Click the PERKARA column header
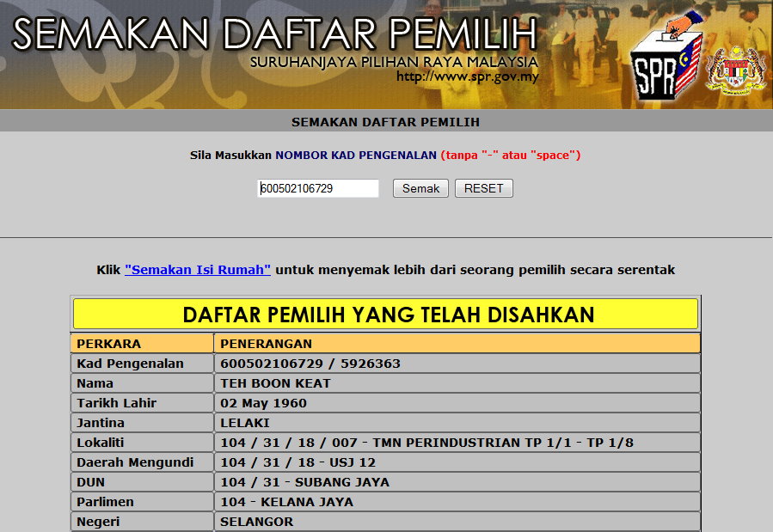This screenshot has height=532, width=773. 142,343
